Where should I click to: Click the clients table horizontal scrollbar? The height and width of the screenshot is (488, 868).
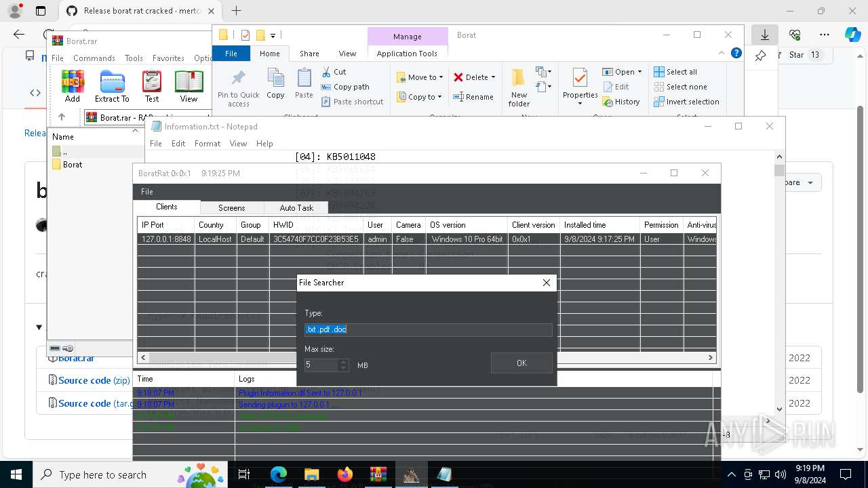(x=427, y=357)
